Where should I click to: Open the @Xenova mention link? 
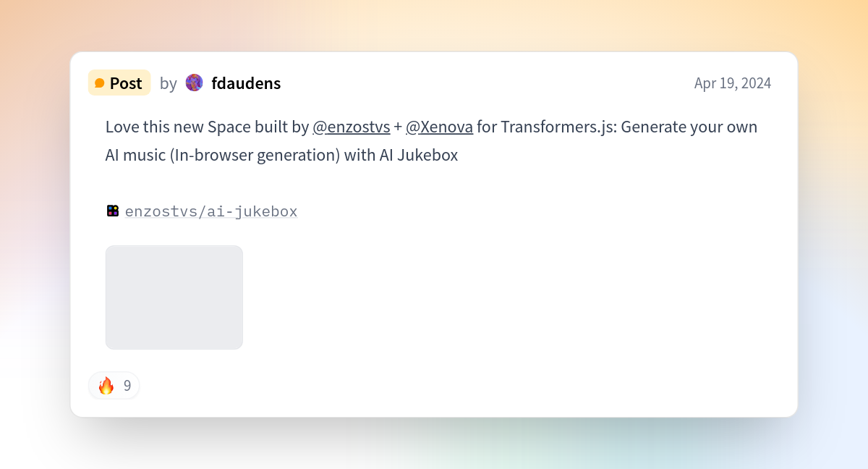point(439,127)
